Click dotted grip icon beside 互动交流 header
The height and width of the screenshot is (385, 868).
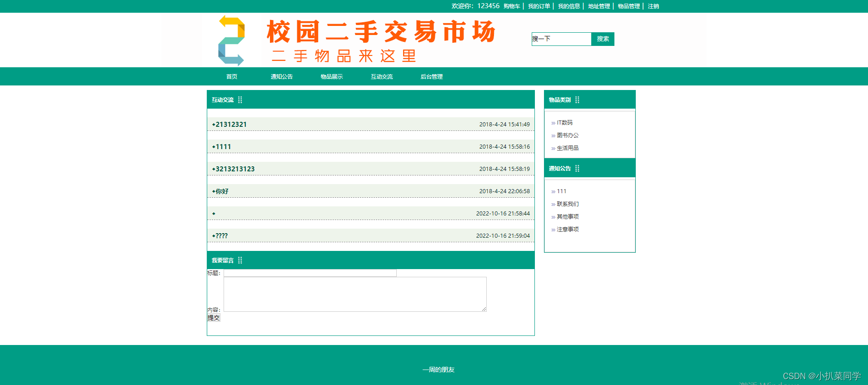point(240,100)
